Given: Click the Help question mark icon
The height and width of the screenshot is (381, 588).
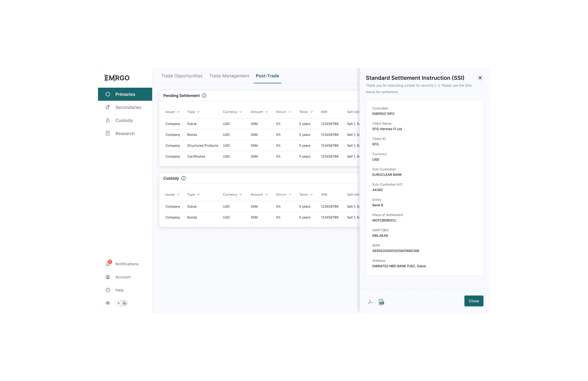Looking at the screenshot, I should click(108, 290).
